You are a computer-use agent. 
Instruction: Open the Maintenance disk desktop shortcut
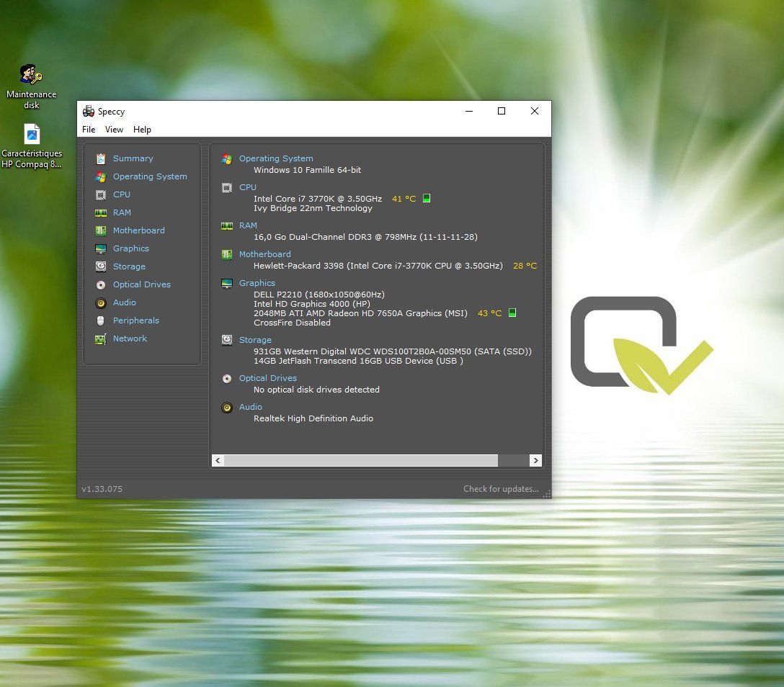coord(31,86)
